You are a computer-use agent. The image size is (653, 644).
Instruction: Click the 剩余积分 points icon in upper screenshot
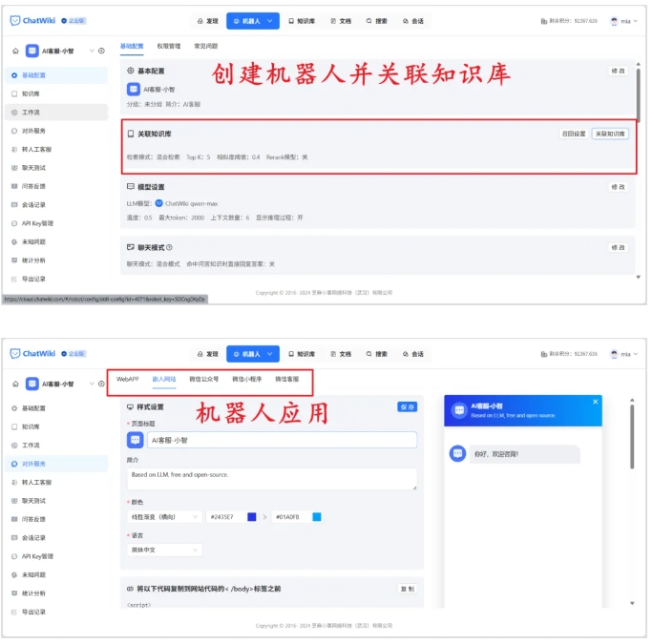pos(544,21)
